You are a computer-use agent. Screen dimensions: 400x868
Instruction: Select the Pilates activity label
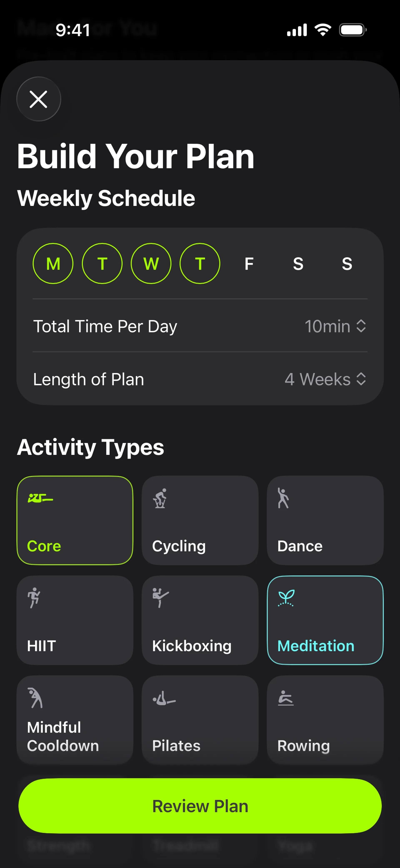click(x=176, y=746)
